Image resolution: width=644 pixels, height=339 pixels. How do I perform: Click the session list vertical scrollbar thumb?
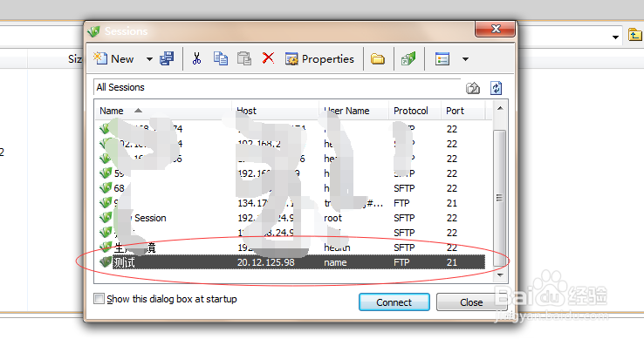tap(499, 198)
